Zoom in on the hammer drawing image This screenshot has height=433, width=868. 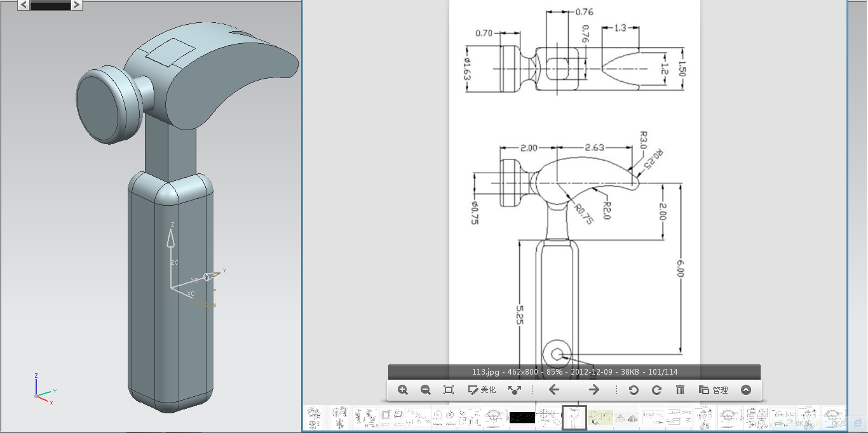pyautogui.click(x=402, y=390)
